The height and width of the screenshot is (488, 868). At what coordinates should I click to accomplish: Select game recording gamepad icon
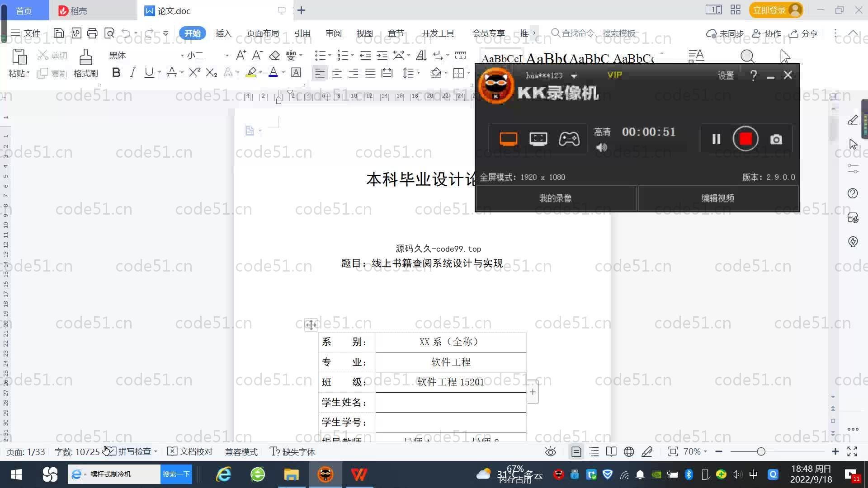(569, 139)
